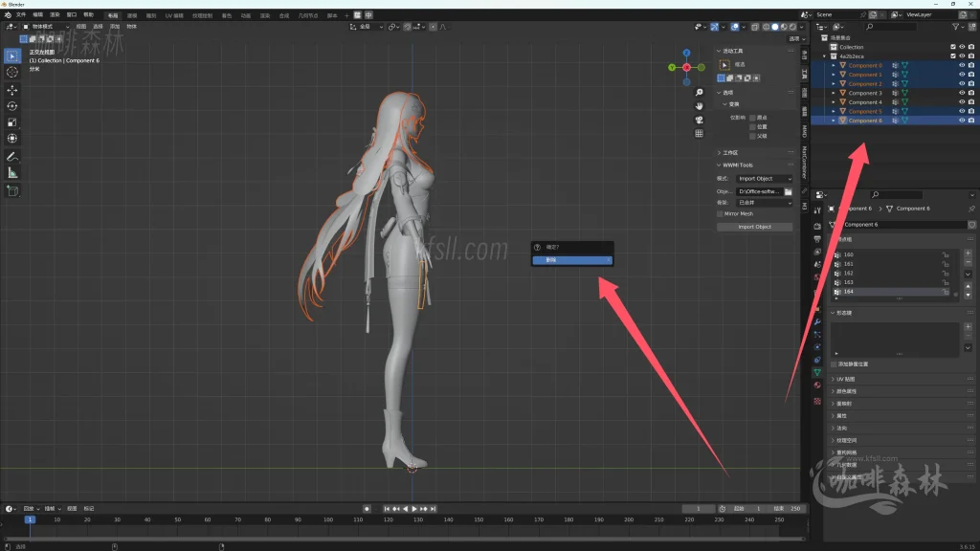
Task: Browse folder icon beside object path field
Action: [x=789, y=191]
